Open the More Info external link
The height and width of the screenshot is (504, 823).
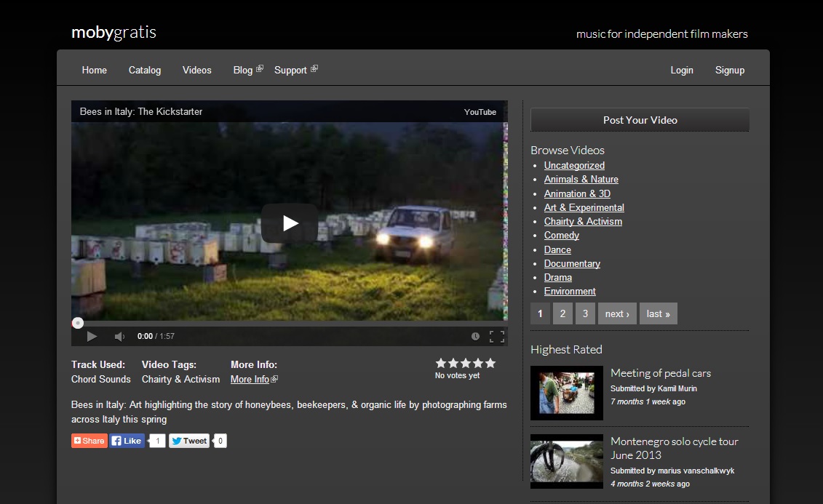pos(254,379)
